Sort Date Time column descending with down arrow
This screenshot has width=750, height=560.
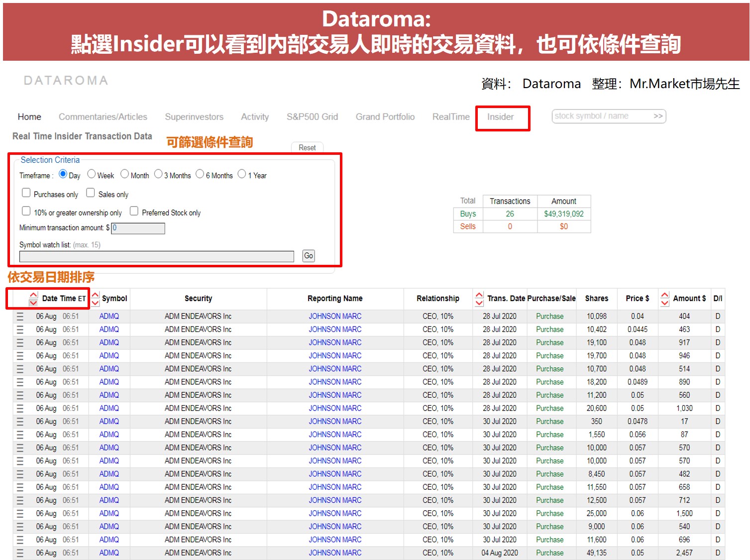click(33, 303)
